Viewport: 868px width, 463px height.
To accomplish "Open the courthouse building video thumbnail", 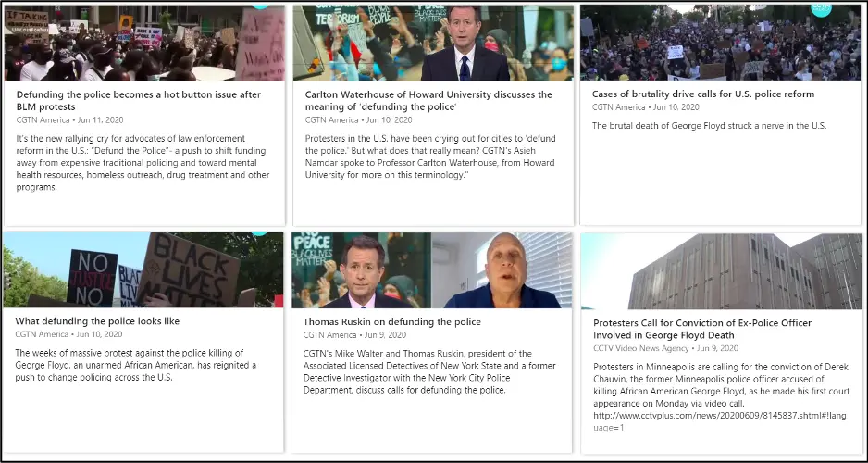I will [x=721, y=271].
